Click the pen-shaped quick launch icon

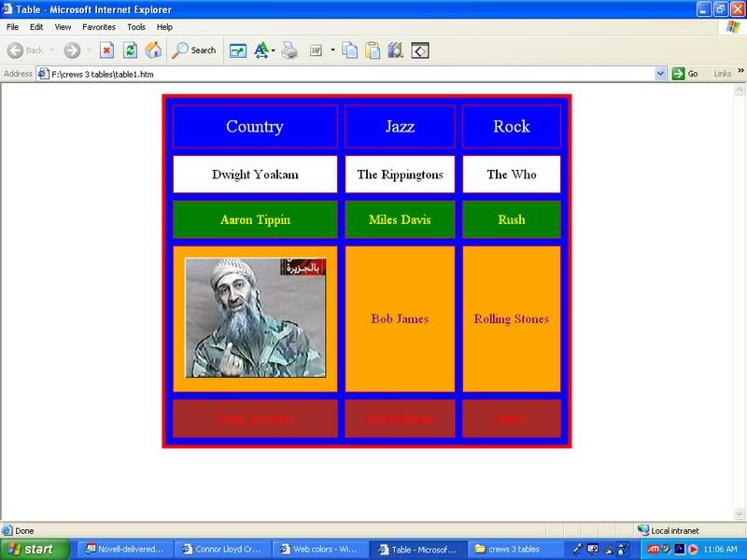(x=577, y=549)
